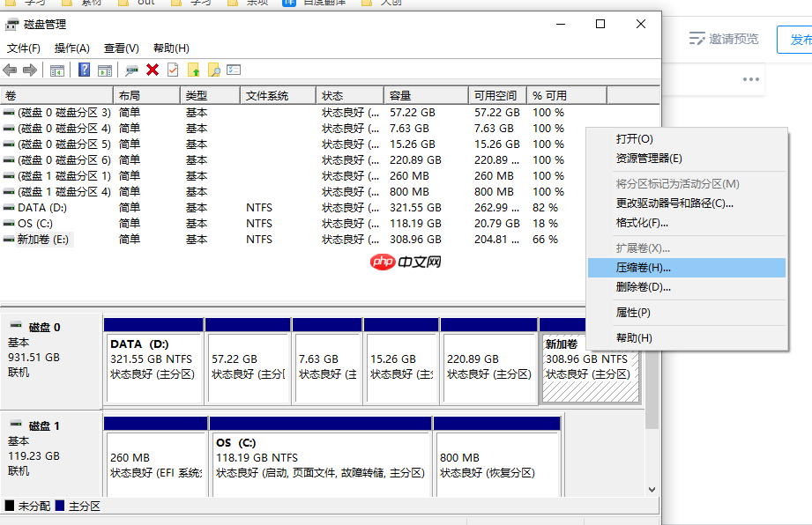Open the 查看(V) menu
The image size is (812, 525).
pyautogui.click(x=122, y=48)
